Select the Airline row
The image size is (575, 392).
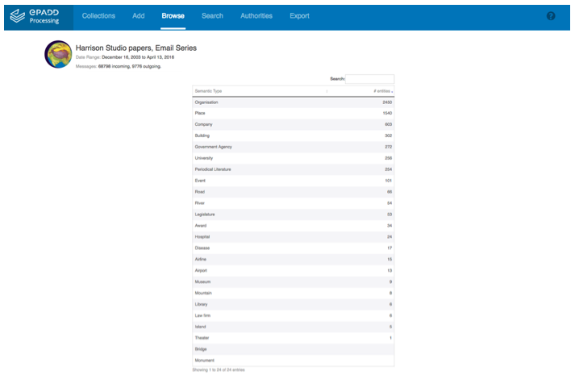[294, 260]
